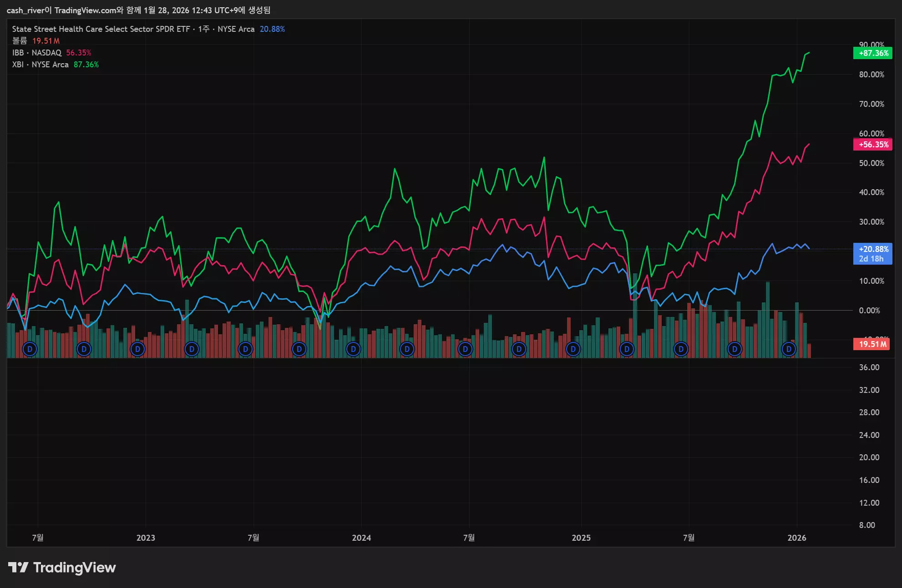Click the dividend marker midway between July 2024 and 2025

coord(519,349)
